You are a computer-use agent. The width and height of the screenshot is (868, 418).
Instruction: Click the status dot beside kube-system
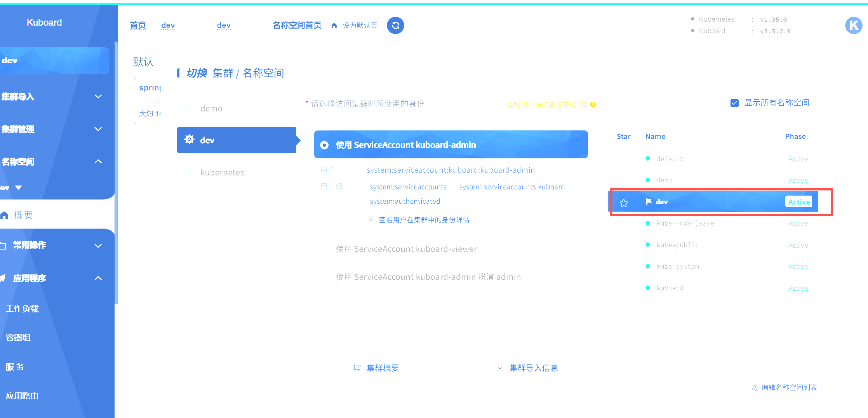(x=648, y=266)
